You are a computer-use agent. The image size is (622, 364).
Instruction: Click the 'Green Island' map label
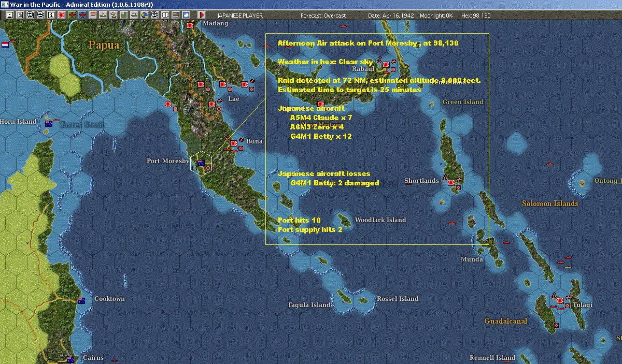click(x=463, y=102)
